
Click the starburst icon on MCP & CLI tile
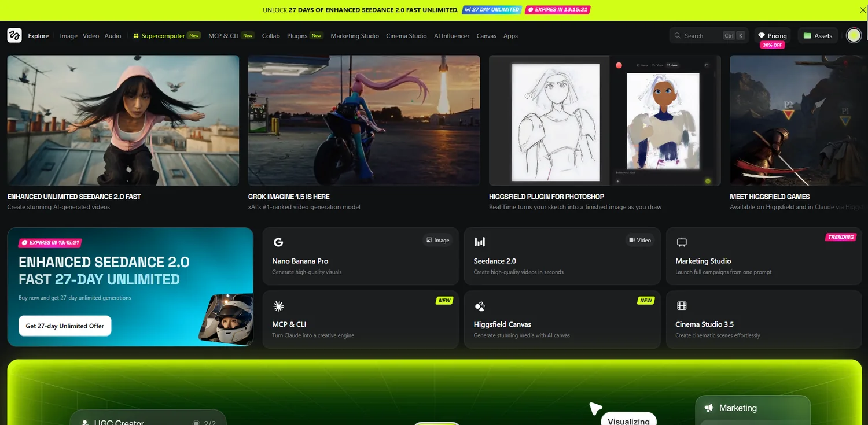[278, 306]
